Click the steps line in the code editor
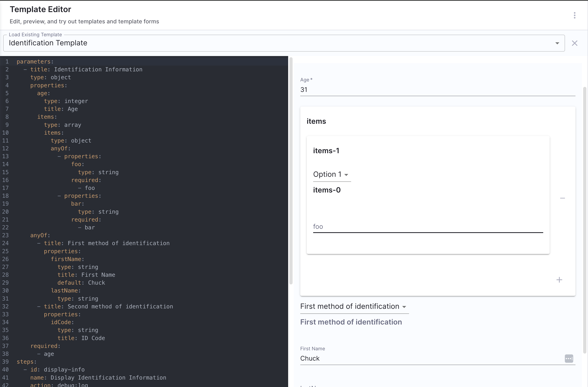The image size is (588, 387). tap(26, 362)
